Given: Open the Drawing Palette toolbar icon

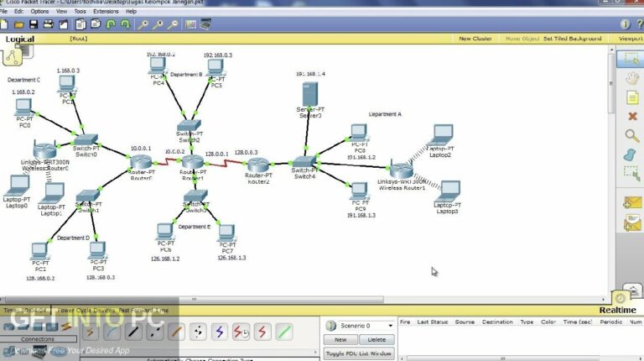Looking at the screenshot, I should coord(190,24).
